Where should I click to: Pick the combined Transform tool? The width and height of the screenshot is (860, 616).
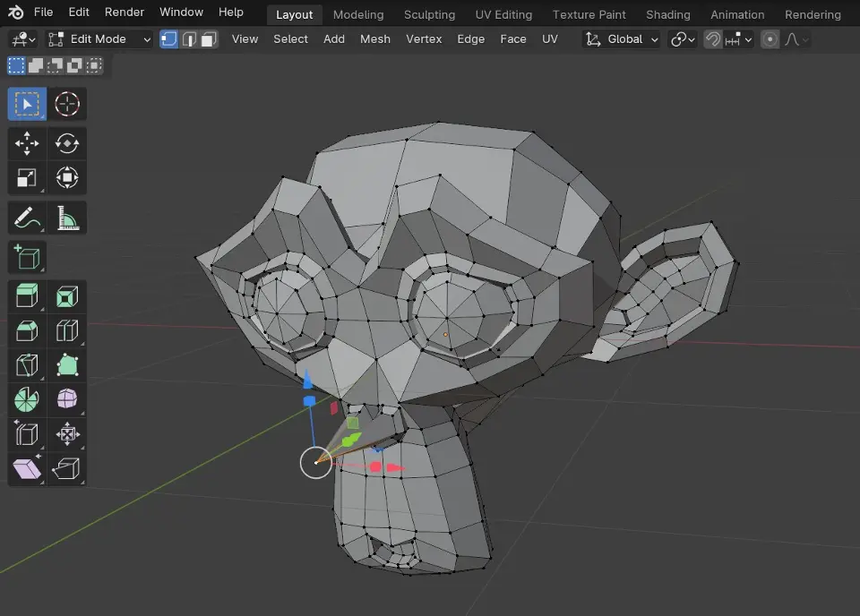(x=67, y=177)
